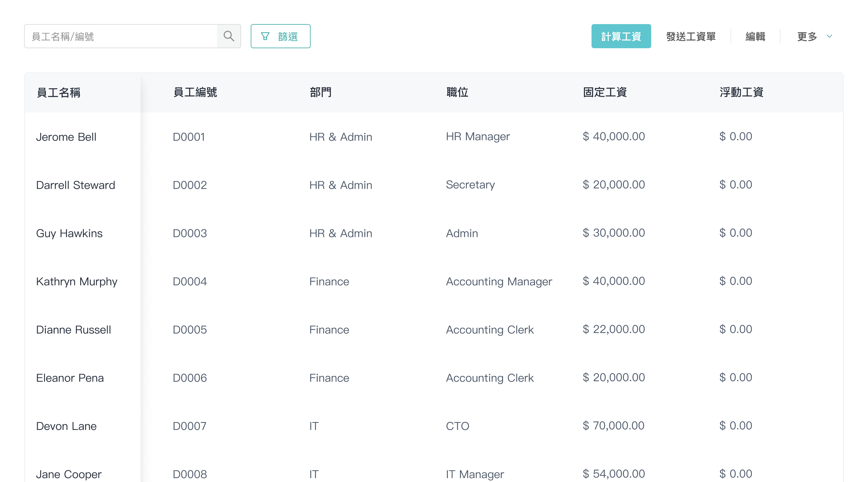The width and height of the screenshot is (868, 482).
Task: Click the 計算工資 button
Action: 621,36
